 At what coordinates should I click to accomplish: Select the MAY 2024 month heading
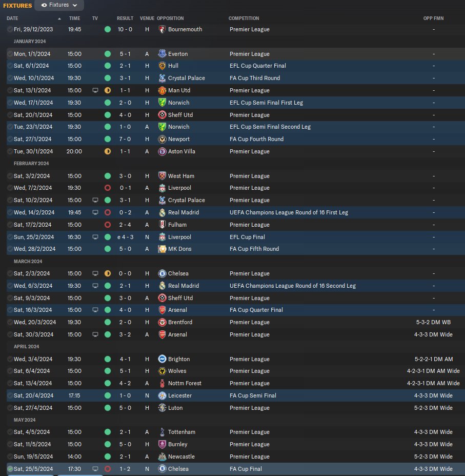point(25,420)
